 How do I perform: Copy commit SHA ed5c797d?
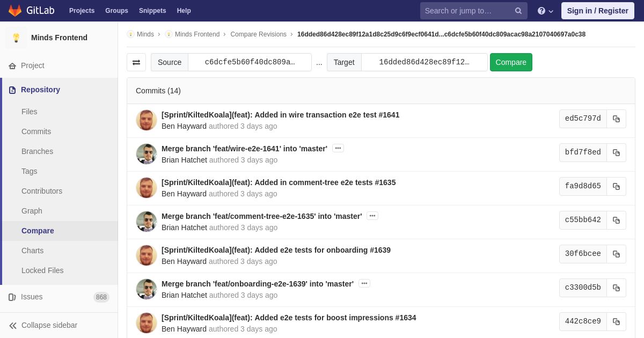(x=616, y=119)
